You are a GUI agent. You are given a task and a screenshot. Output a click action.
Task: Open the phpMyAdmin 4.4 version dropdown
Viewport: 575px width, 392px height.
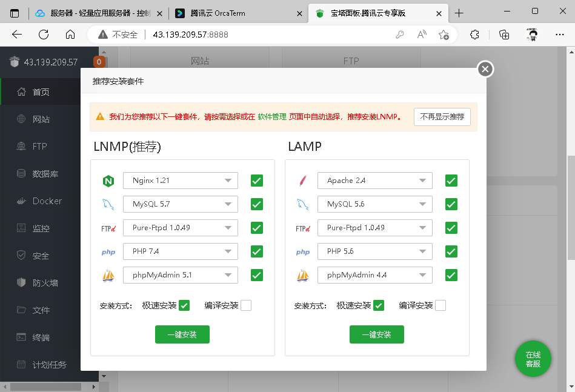click(375, 275)
